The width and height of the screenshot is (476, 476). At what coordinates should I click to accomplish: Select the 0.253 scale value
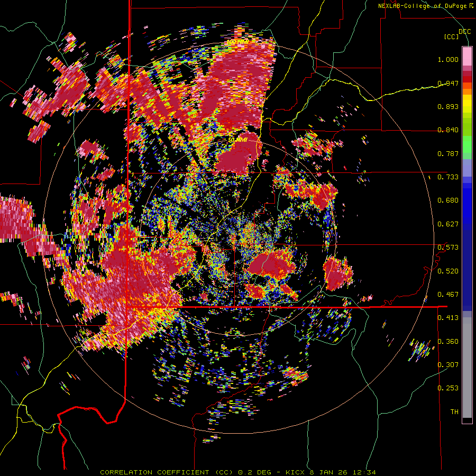point(448,388)
